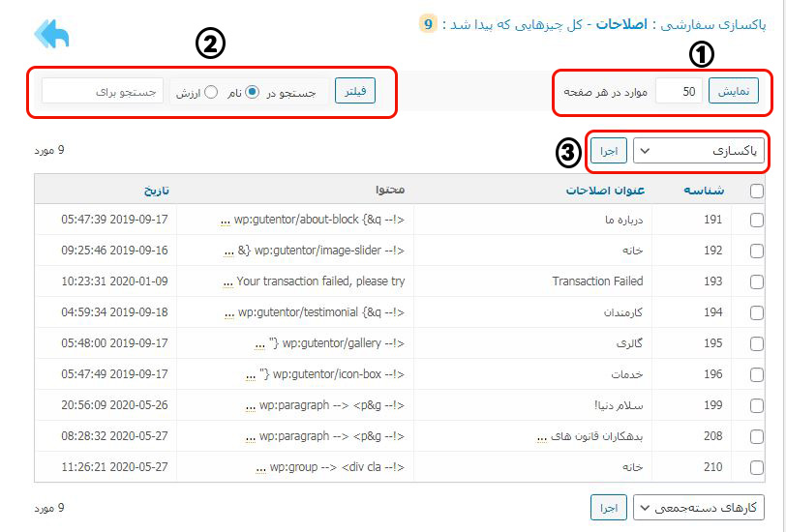Select the ارزش (value) radio button
786x532 pixels.
[211, 92]
